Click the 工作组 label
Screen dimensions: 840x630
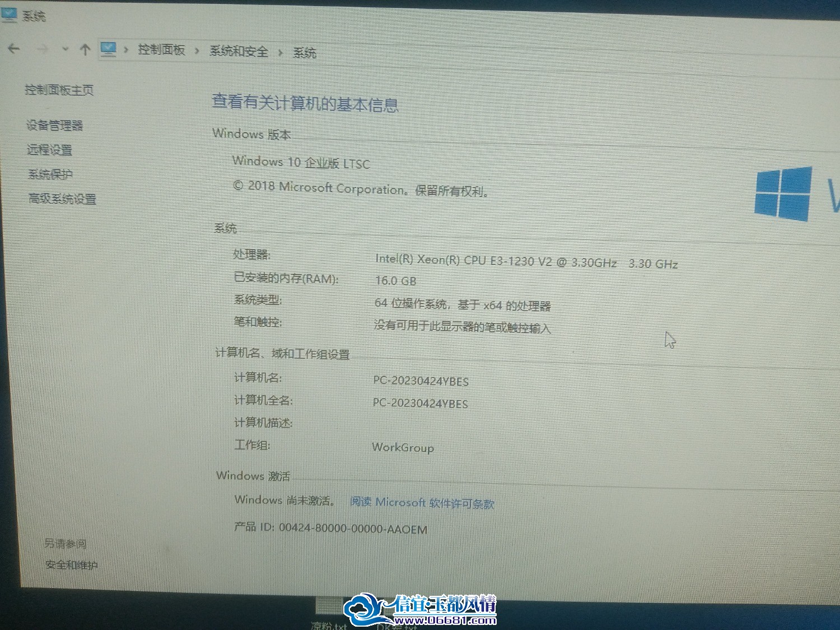pos(252,445)
